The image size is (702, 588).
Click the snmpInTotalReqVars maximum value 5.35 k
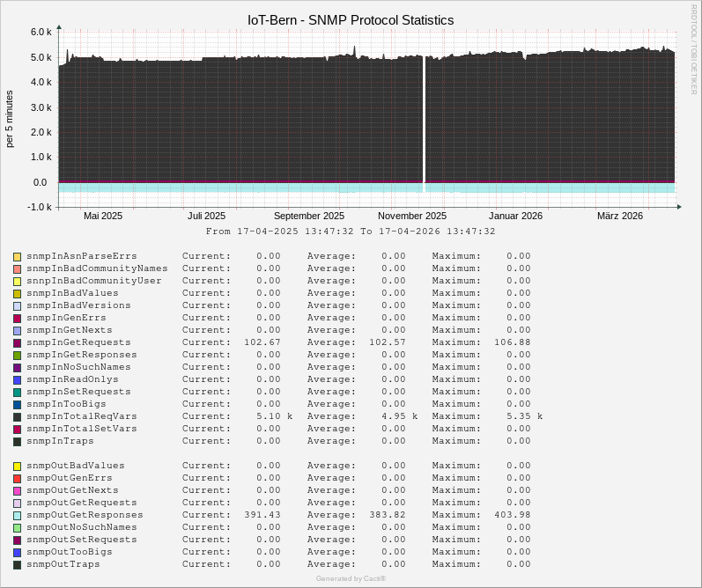tap(524, 416)
